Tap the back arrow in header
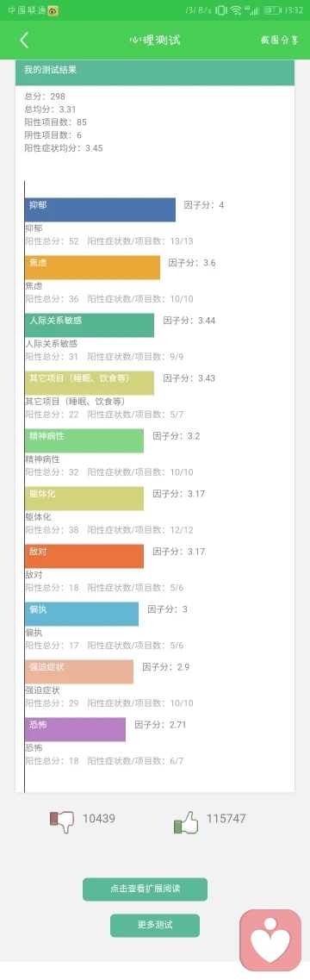The width and height of the screenshot is (310, 980). [24, 40]
